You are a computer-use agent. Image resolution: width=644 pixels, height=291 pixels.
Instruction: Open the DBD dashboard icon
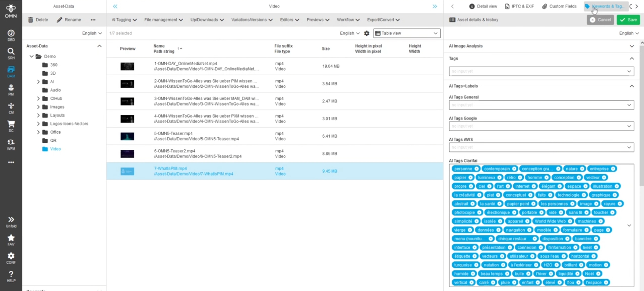coord(11,35)
